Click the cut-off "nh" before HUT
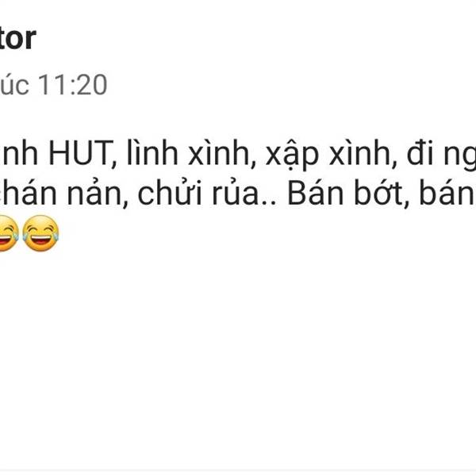Screen dimensions: 476x476 [19, 154]
